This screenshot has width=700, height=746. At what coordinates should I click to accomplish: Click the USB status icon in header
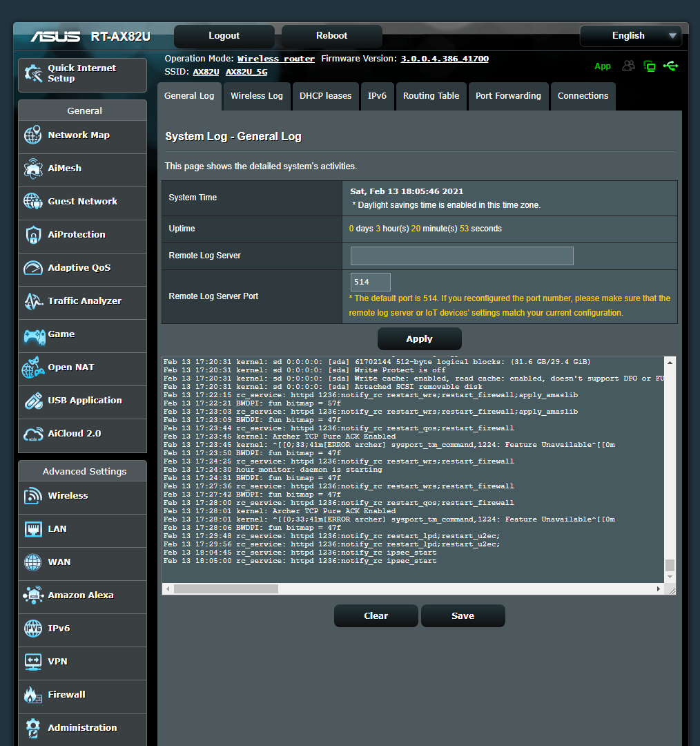(670, 66)
